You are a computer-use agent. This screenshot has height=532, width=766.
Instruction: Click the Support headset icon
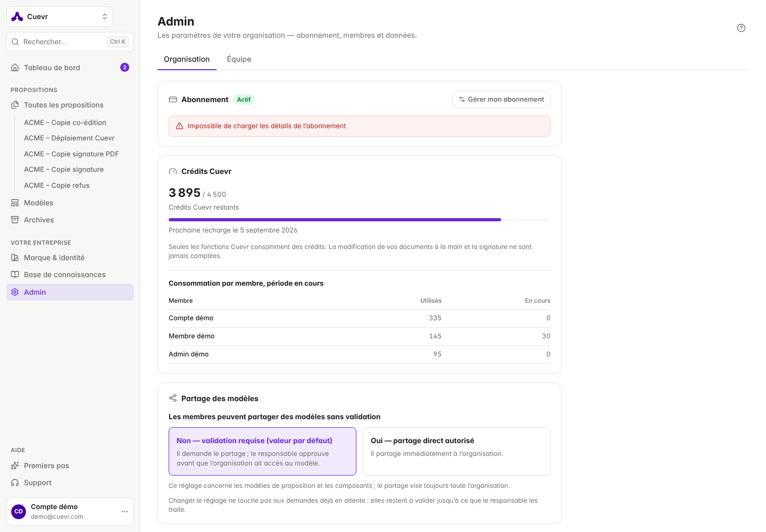click(x=15, y=483)
